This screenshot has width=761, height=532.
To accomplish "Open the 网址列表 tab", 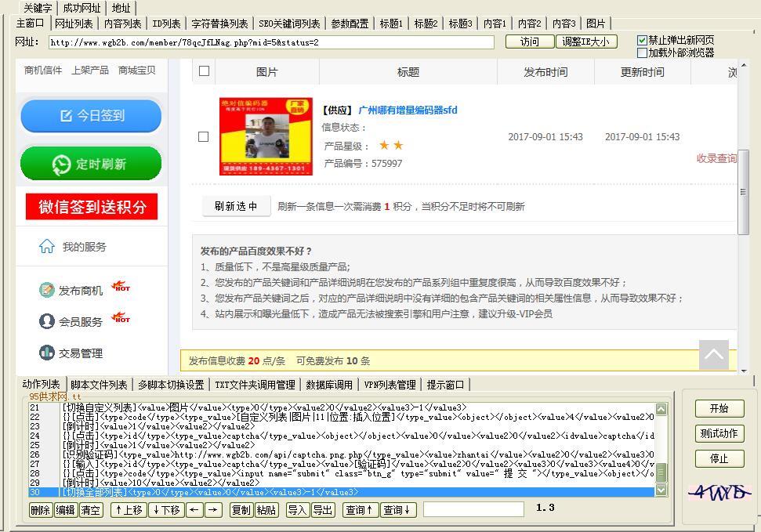I will 74,24.
